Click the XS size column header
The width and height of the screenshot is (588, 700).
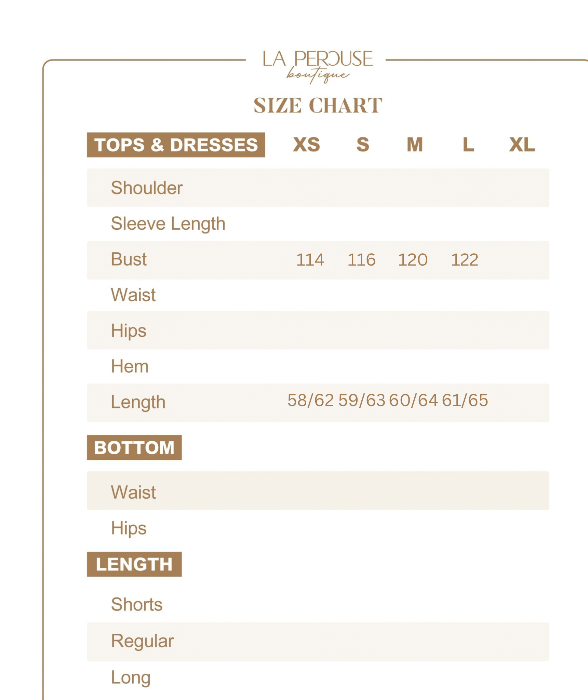click(306, 145)
